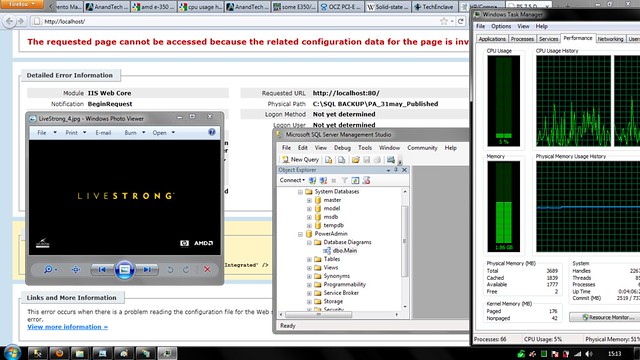The image size is (640, 360).
Task: Collapse the System Databases node
Action: (300, 192)
